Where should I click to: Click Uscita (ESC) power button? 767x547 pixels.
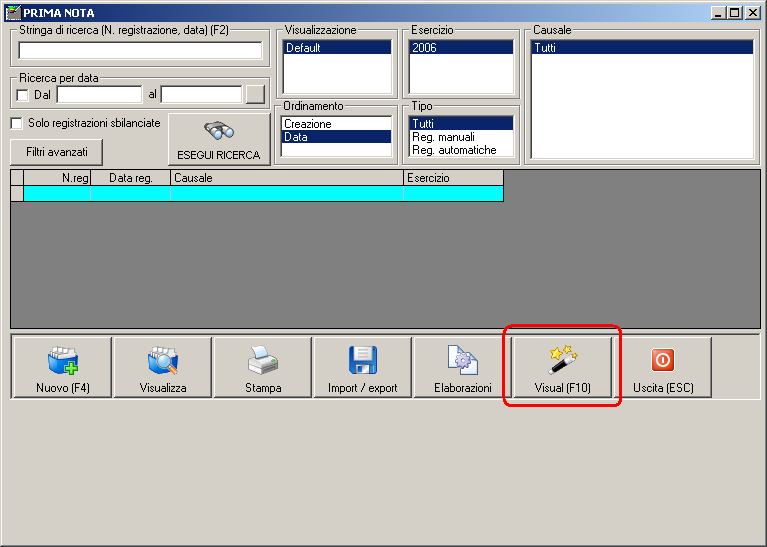pyautogui.click(x=663, y=367)
